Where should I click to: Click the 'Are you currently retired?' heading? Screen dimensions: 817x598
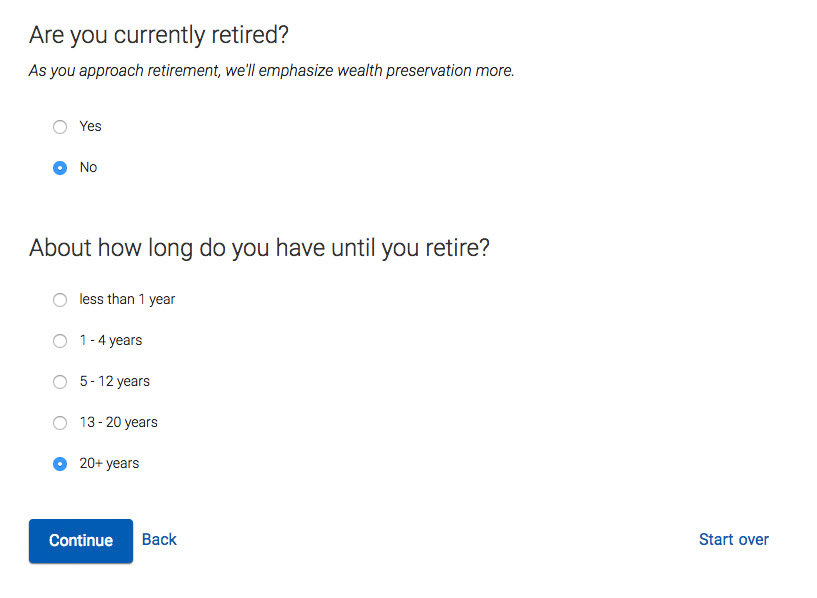click(x=159, y=35)
